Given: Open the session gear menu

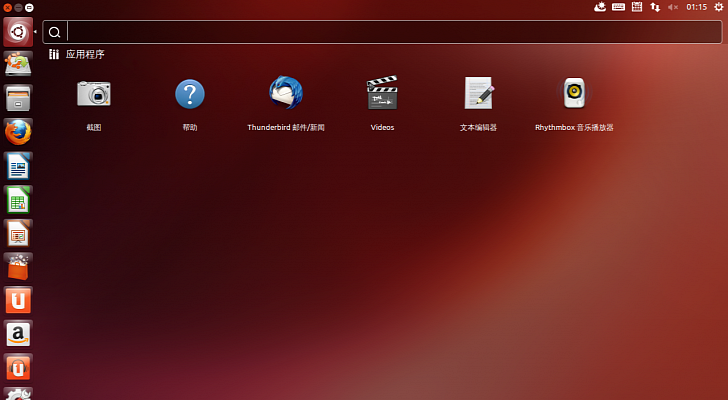Looking at the screenshot, I should pyautogui.click(x=718, y=7).
